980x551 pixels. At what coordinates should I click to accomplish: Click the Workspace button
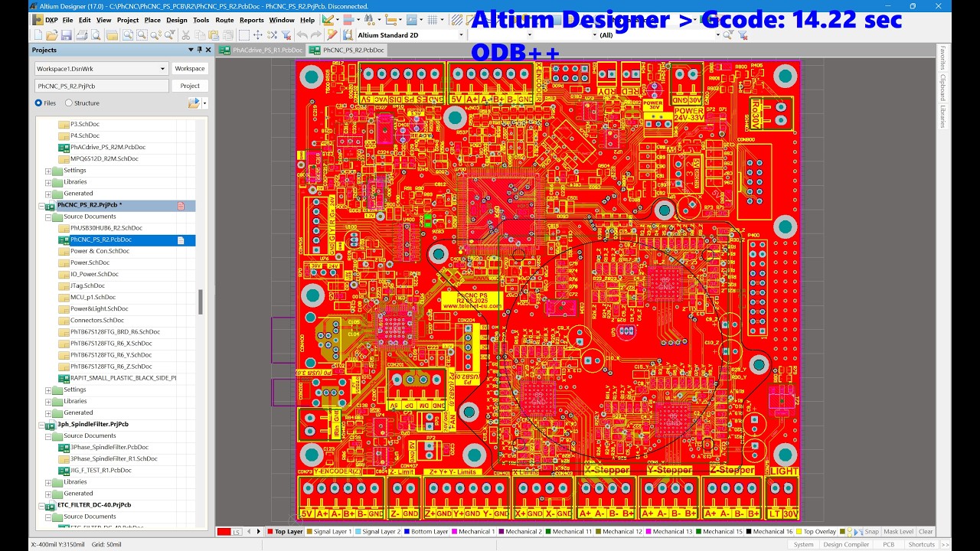190,69
